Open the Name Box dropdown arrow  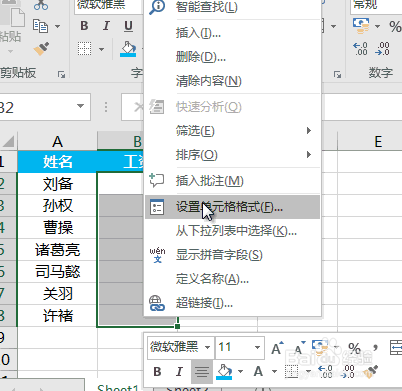[80, 106]
